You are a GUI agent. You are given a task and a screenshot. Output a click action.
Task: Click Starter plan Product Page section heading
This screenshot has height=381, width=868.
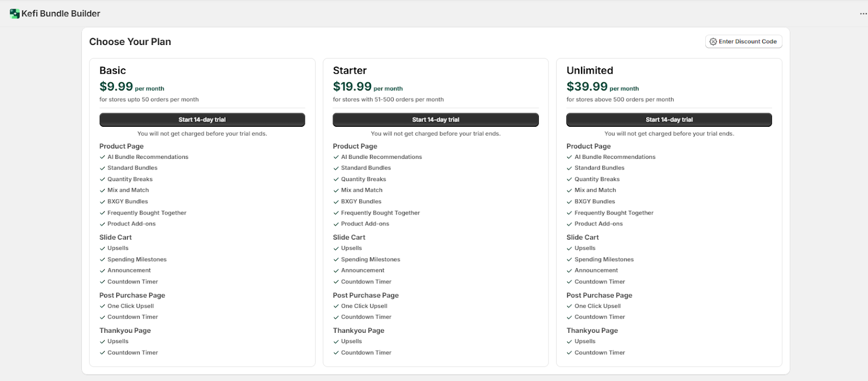pos(355,146)
